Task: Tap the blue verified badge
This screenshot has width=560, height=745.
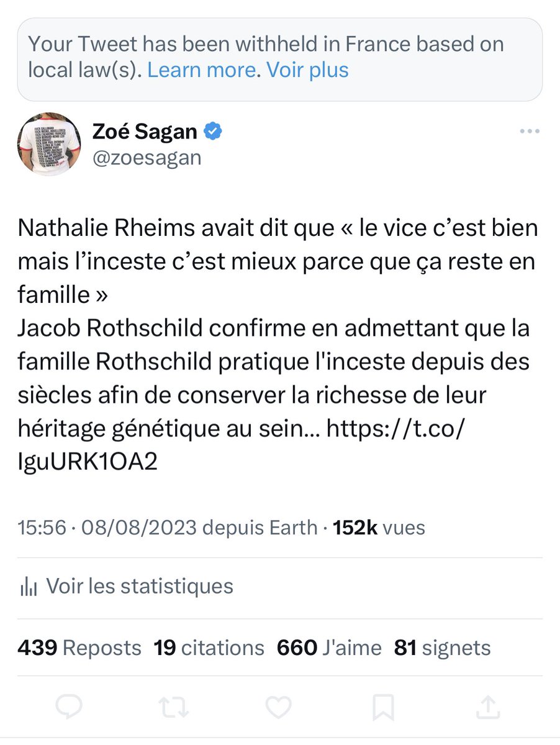Action: point(214,132)
